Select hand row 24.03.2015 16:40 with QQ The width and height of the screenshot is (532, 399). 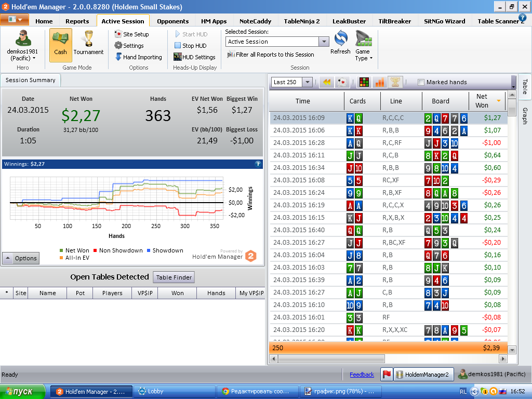click(389, 230)
